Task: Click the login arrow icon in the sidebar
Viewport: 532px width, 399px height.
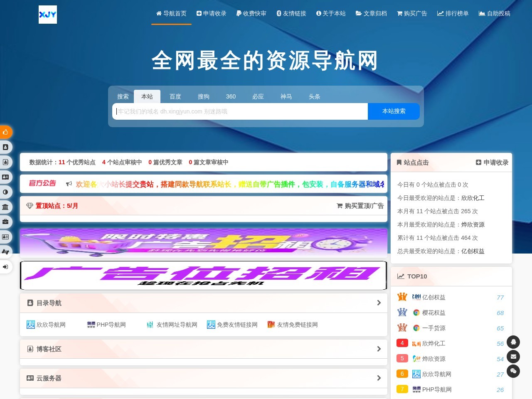Action: (x=6, y=267)
